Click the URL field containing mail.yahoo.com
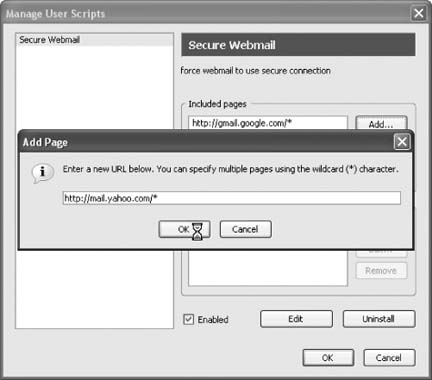This screenshot has width=432, height=380. [232, 198]
